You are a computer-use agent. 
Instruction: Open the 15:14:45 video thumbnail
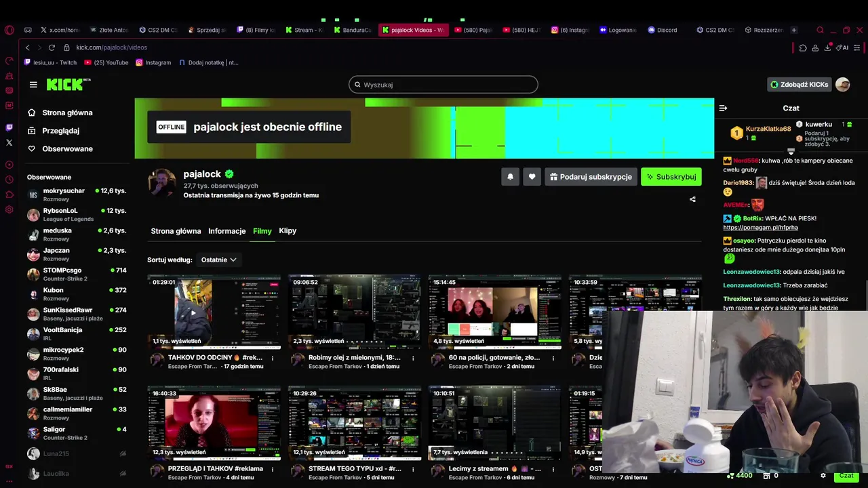495,311
